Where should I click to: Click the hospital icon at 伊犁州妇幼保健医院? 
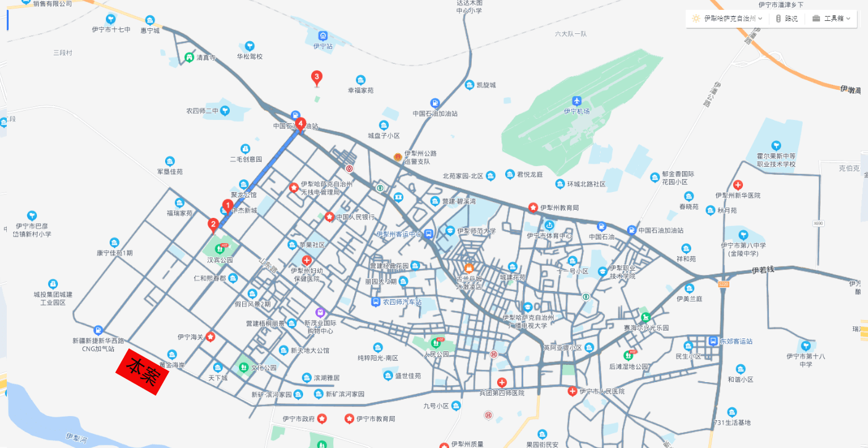click(306, 260)
